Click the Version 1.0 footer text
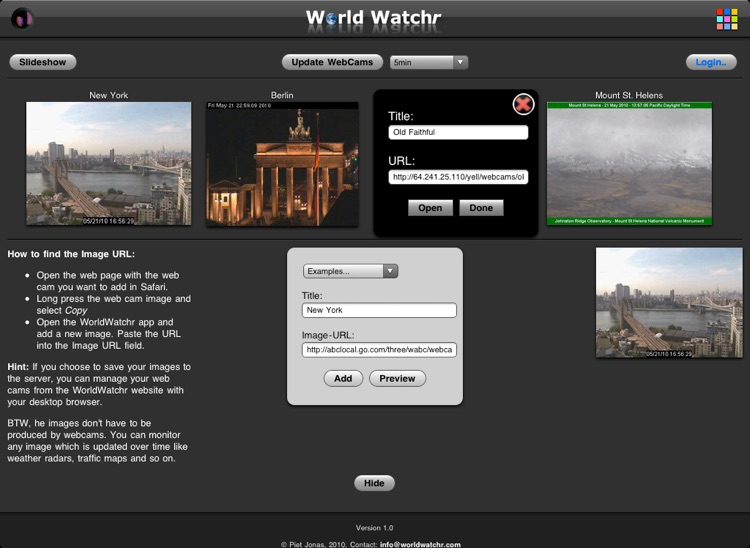The width and height of the screenshot is (750, 548). tap(375, 528)
